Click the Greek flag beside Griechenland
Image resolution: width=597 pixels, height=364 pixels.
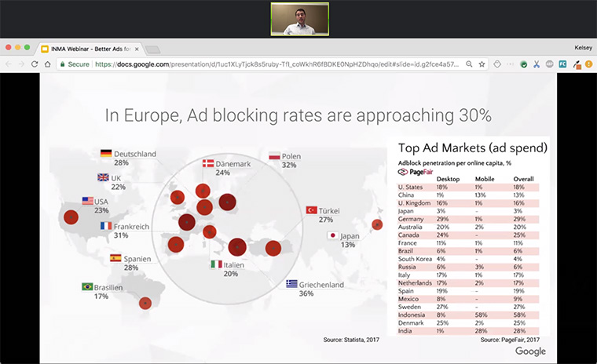coord(291,284)
